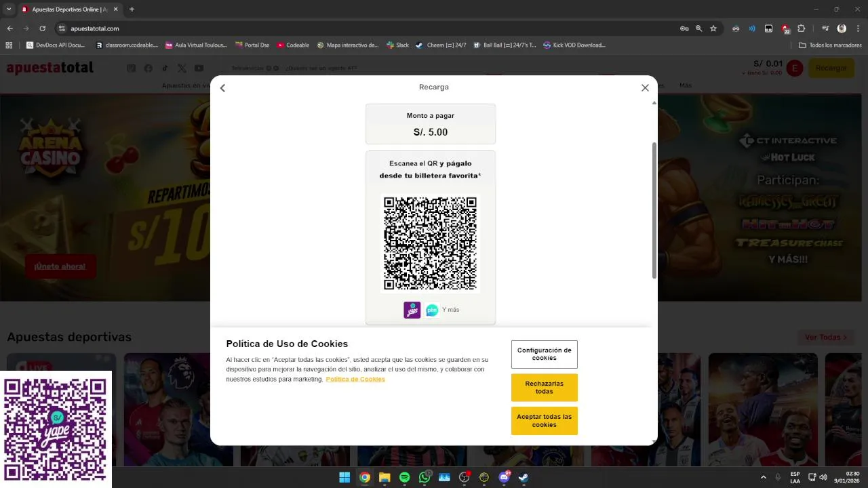Open site information icon in address bar

(x=62, y=28)
